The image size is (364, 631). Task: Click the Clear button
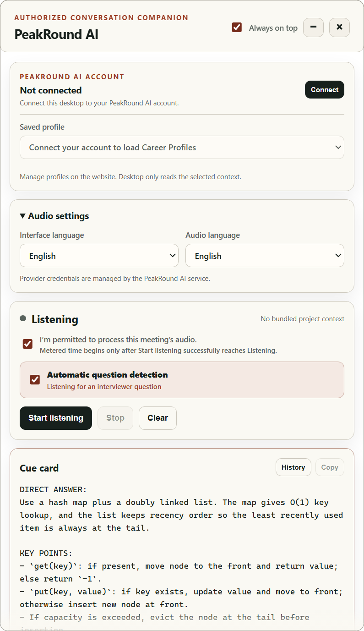click(x=158, y=418)
